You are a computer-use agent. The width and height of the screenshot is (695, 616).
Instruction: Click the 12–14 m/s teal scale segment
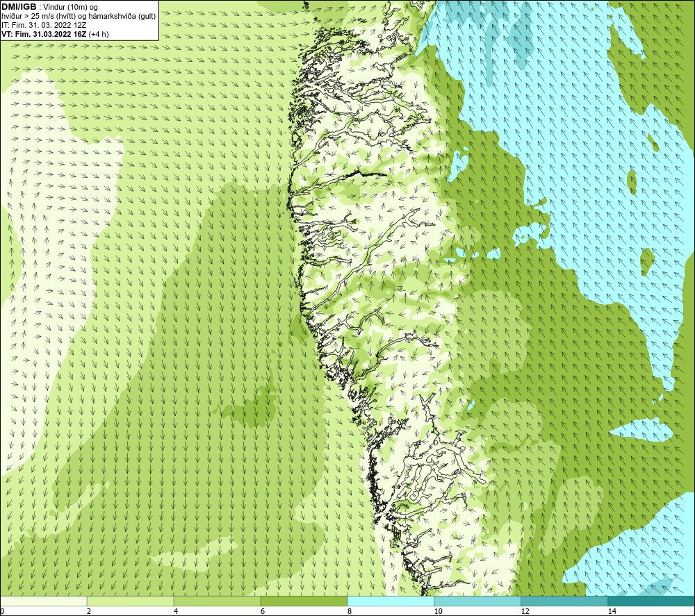point(564,601)
